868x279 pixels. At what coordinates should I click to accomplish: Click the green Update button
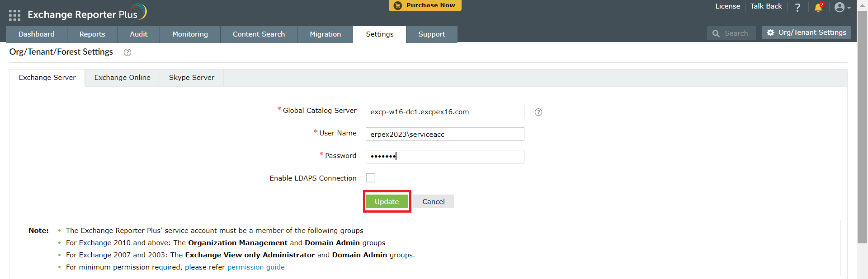coord(387,201)
